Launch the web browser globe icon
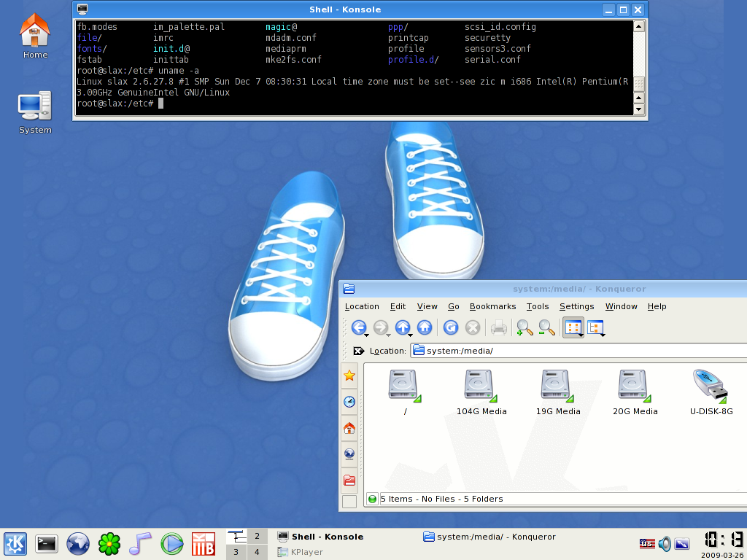 77,544
